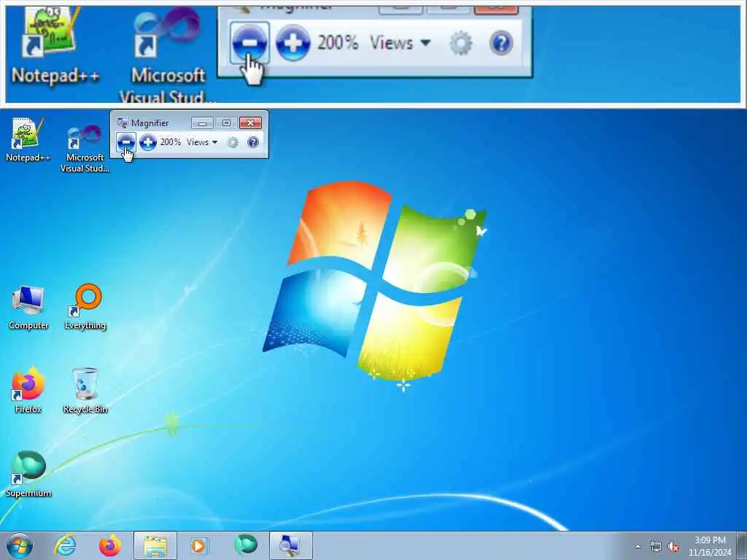This screenshot has height=560, width=747.
Task: Launch Firefox from the taskbar
Action: 109,545
